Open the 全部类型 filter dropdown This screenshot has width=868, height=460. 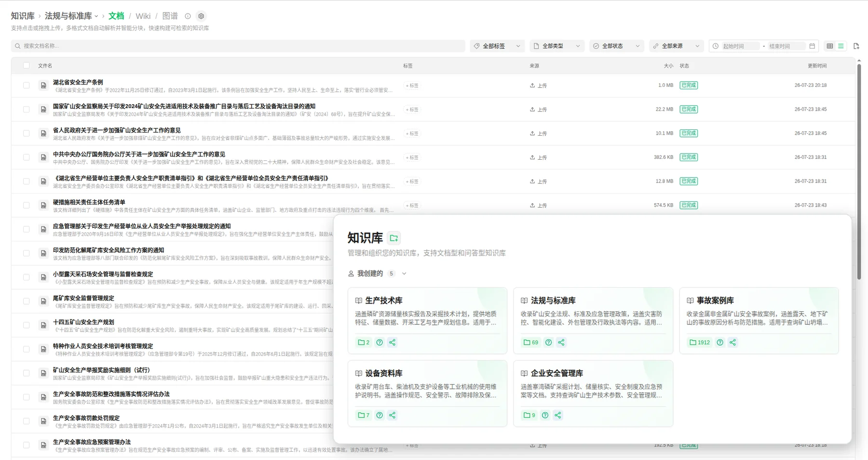pyautogui.click(x=557, y=46)
